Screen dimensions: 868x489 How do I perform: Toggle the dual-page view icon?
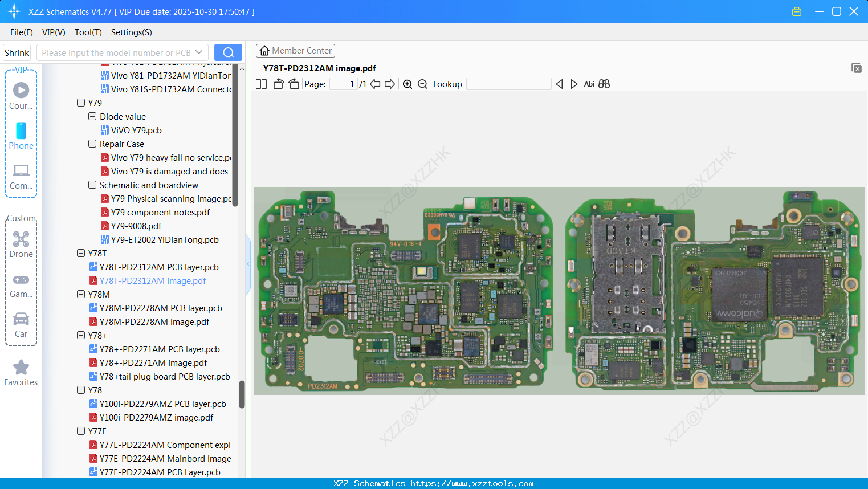[262, 84]
